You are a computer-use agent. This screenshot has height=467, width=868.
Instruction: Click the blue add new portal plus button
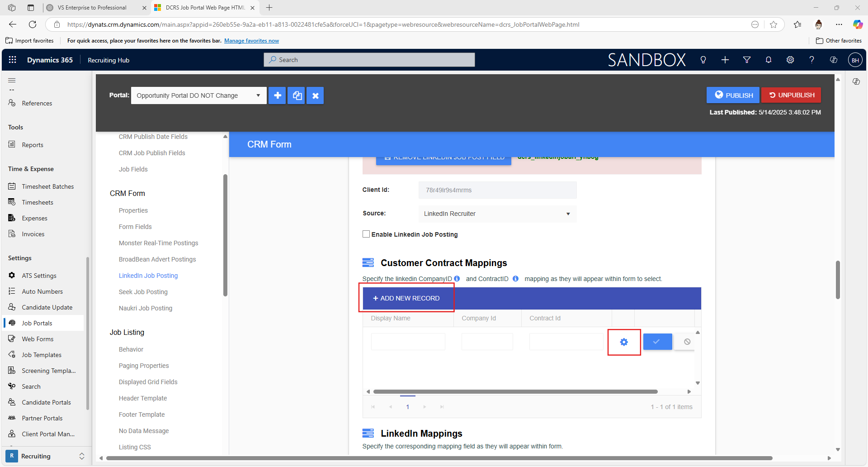(277, 95)
